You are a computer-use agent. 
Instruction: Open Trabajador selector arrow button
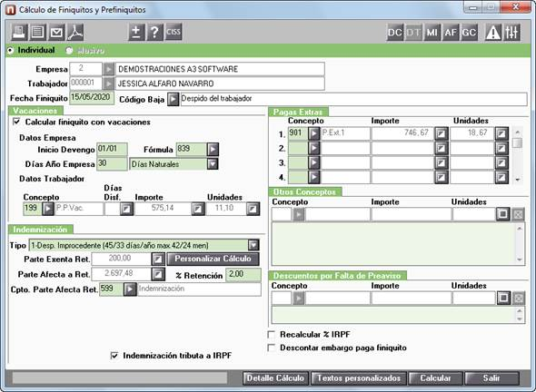coord(108,83)
